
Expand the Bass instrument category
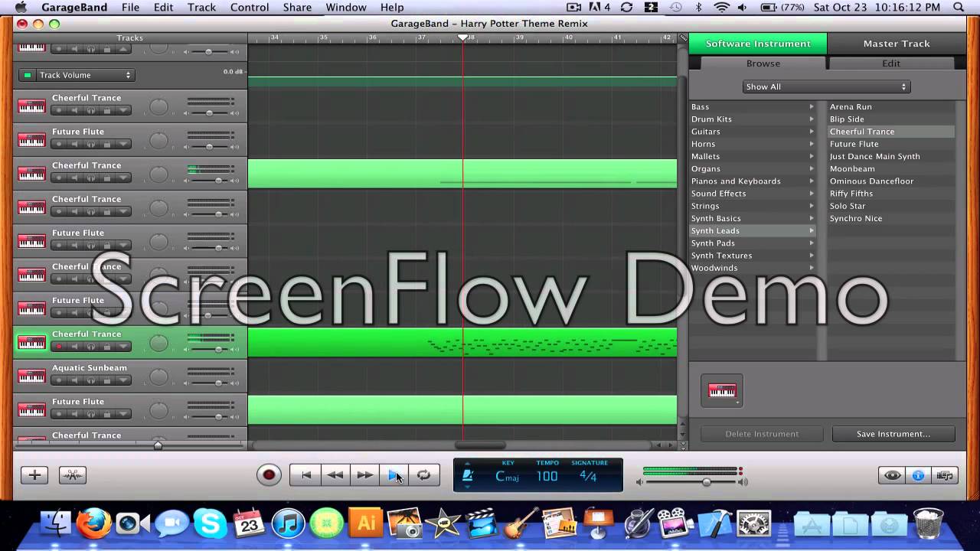(x=752, y=106)
